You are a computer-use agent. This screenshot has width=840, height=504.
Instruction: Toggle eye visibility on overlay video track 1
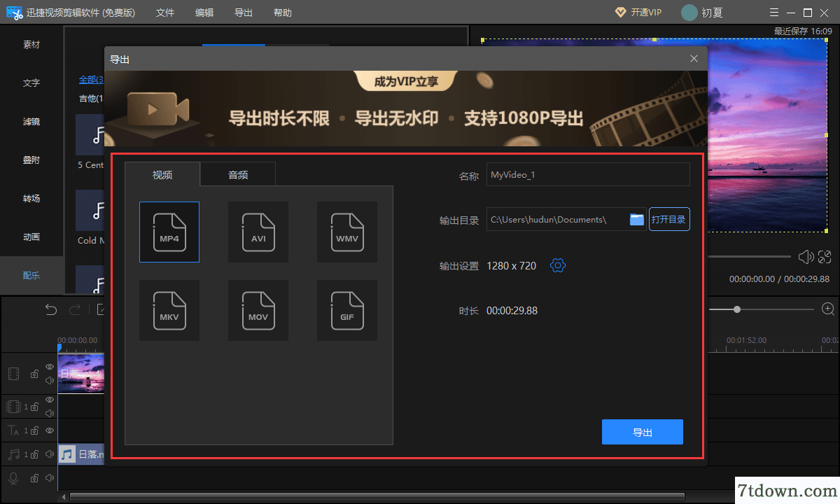tap(50, 400)
